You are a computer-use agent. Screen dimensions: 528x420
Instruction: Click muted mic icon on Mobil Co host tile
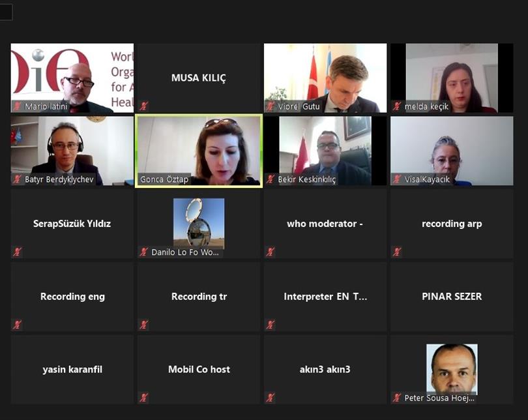[x=144, y=397]
